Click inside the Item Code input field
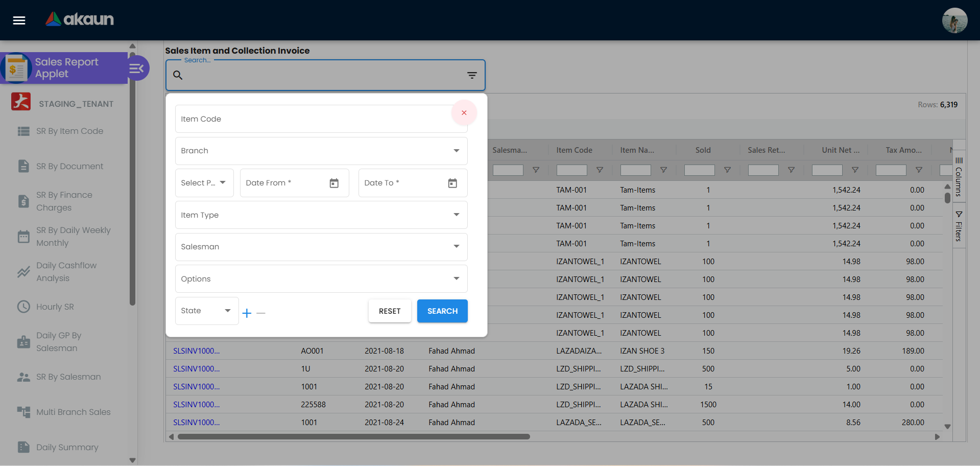 point(321,119)
